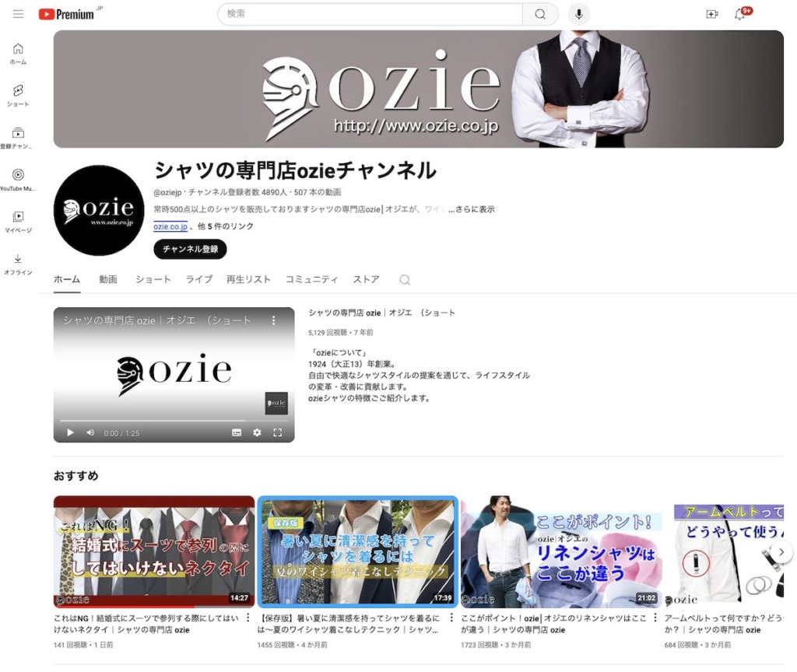Viewport: 797px width, 672px height.
Task: Open options for wedding necktie video
Action: (248, 618)
